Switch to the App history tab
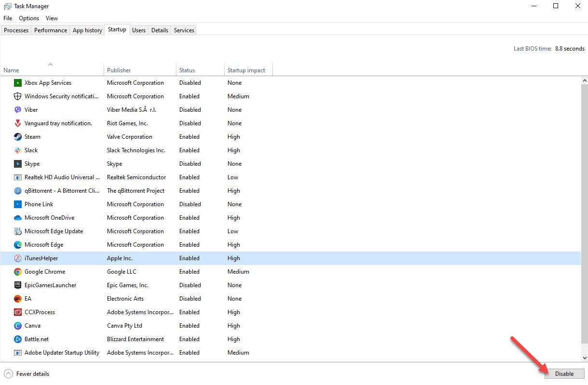588x385 pixels. [x=87, y=30]
